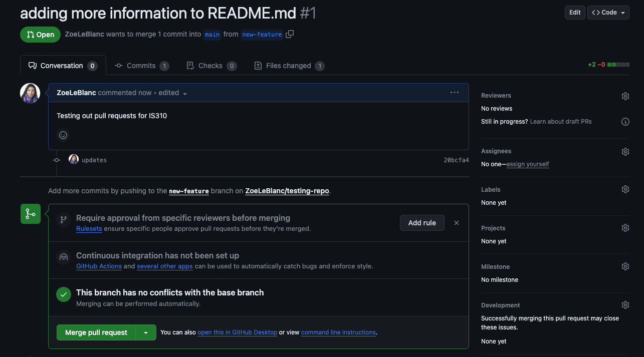The width and height of the screenshot is (644, 357).
Task: Click the draft PR info icon
Action: point(625,122)
